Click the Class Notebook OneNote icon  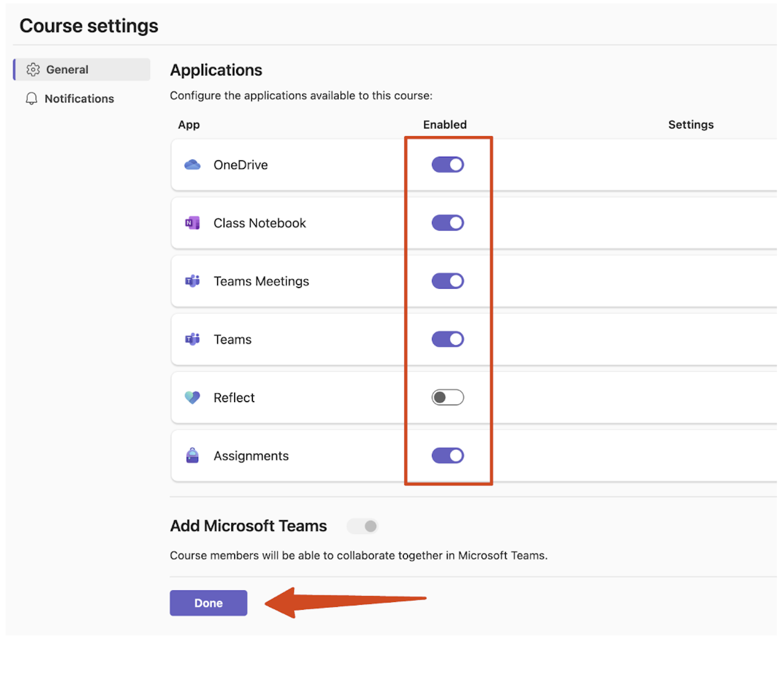coord(192,223)
